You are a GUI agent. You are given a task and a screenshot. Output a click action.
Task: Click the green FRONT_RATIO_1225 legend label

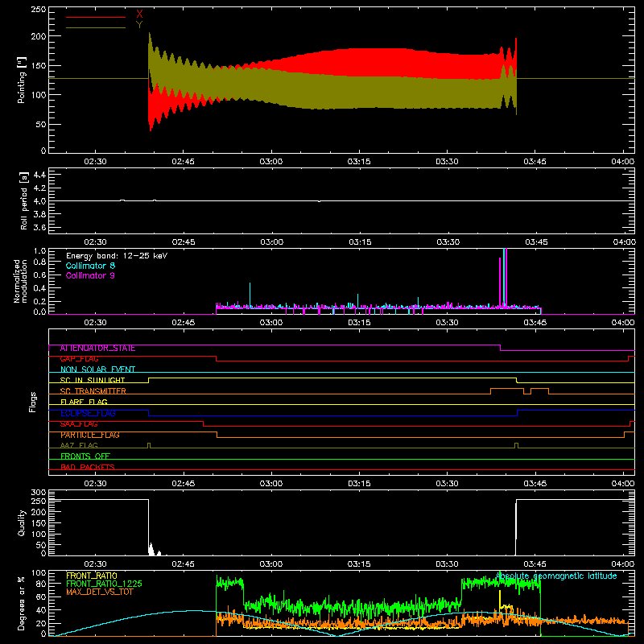click(x=105, y=584)
